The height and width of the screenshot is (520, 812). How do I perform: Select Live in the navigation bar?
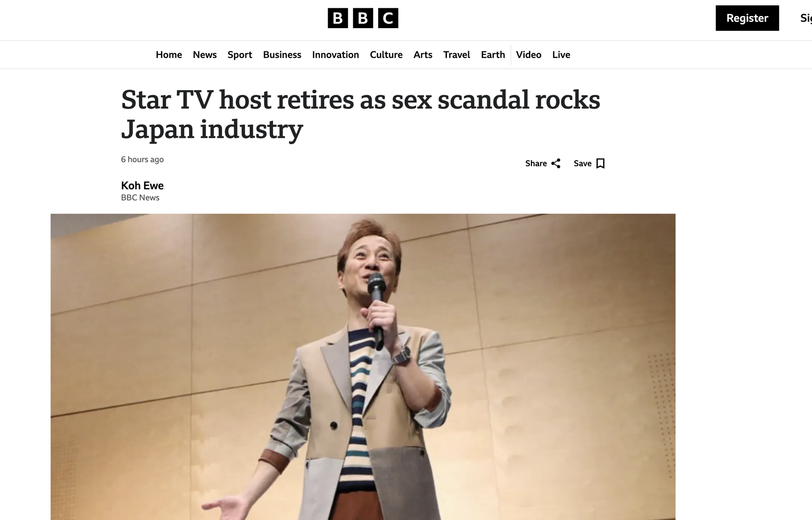coord(561,55)
